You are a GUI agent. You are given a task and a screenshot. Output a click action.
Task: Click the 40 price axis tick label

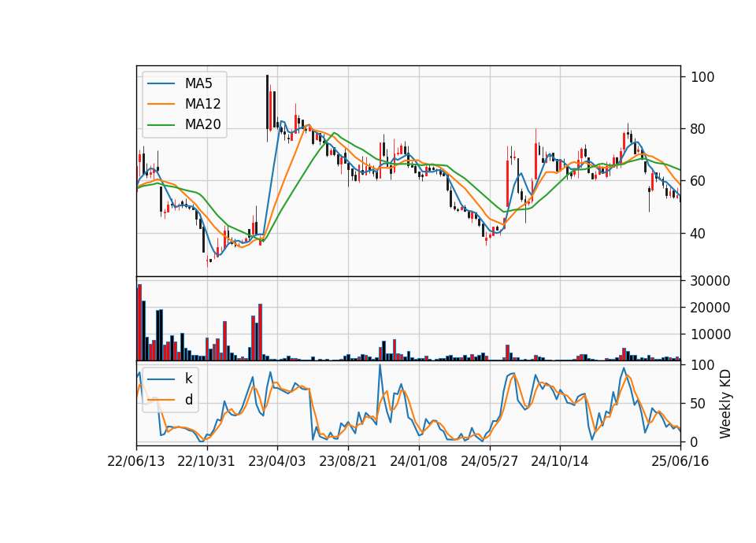[699, 234]
